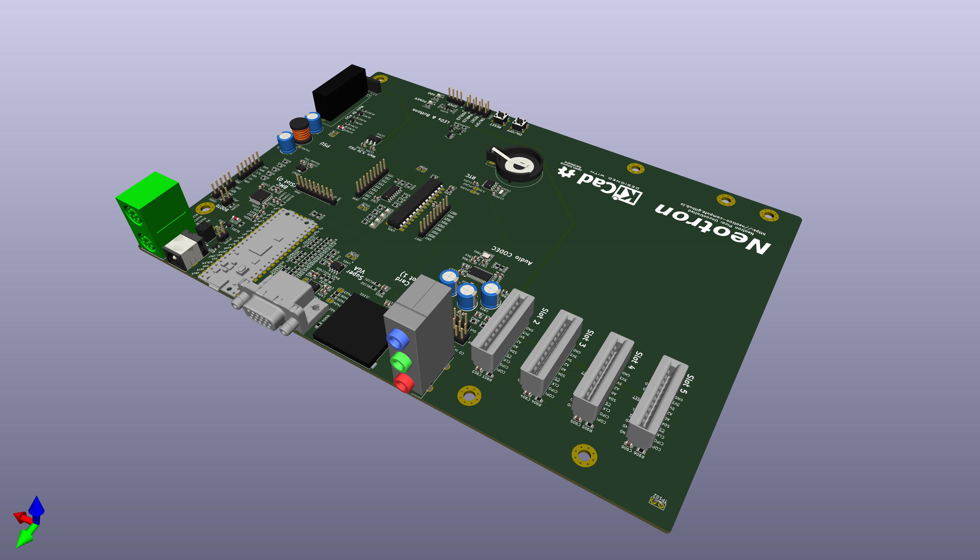Select the Slot 2 expansion connector
The height and width of the screenshot is (560, 980).
502,330
